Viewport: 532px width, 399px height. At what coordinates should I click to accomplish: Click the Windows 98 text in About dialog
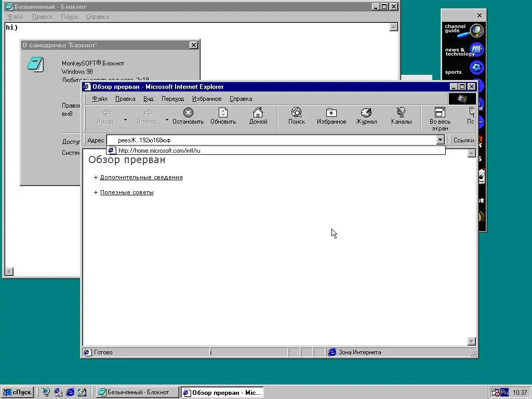tap(77, 72)
